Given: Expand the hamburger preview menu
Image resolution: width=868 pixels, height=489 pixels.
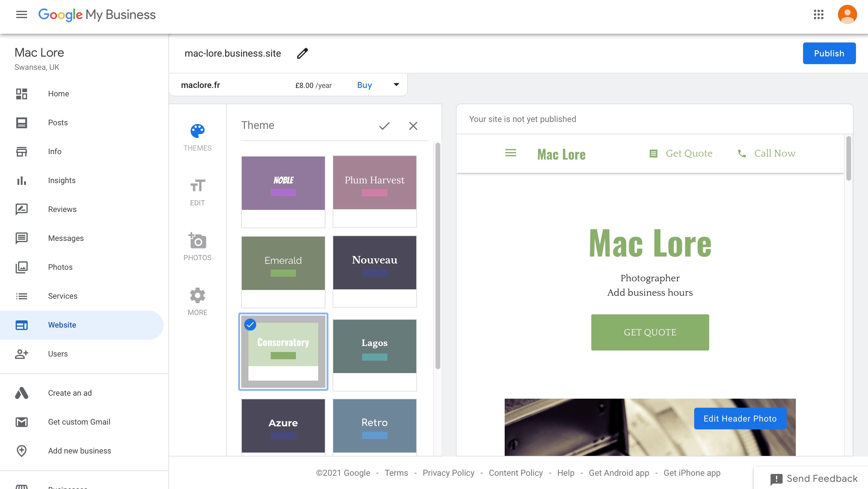Looking at the screenshot, I should click(511, 153).
